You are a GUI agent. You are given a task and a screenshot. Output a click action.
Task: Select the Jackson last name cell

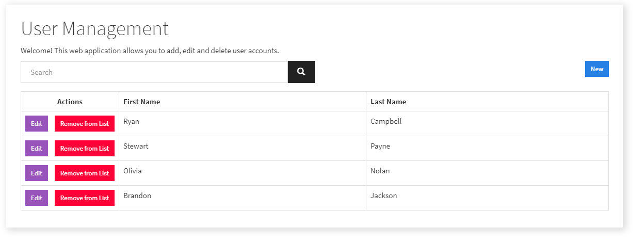coord(383,196)
